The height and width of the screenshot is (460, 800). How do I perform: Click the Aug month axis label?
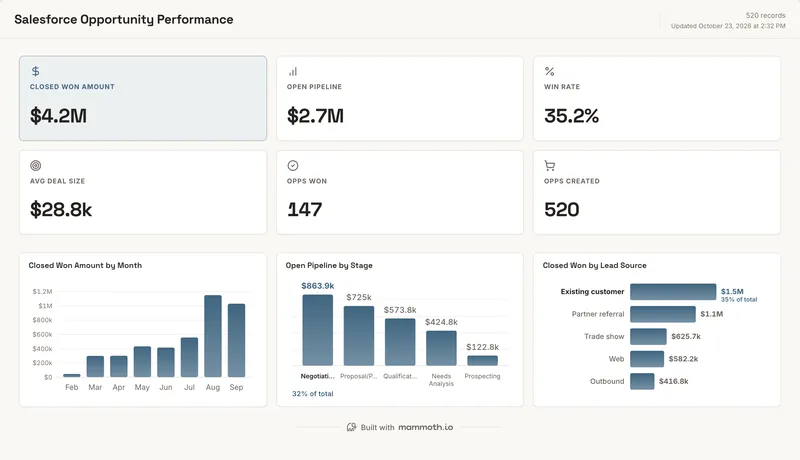click(x=213, y=388)
